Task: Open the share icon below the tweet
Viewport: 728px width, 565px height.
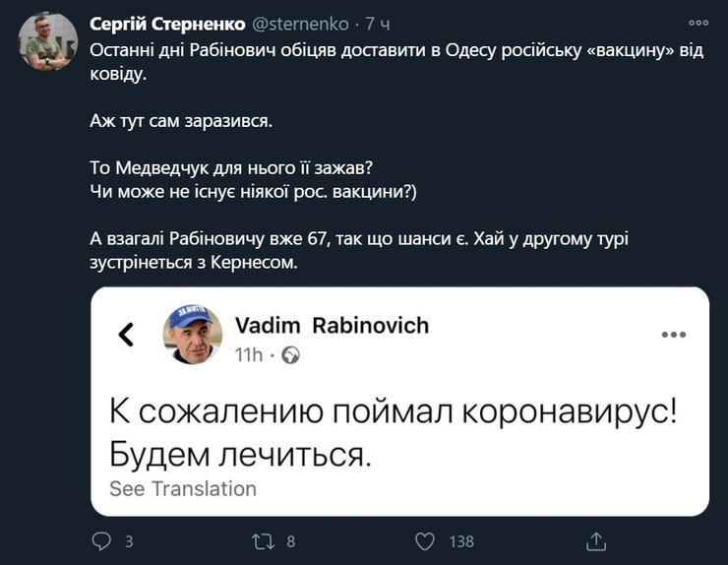Action: coord(596,540)
